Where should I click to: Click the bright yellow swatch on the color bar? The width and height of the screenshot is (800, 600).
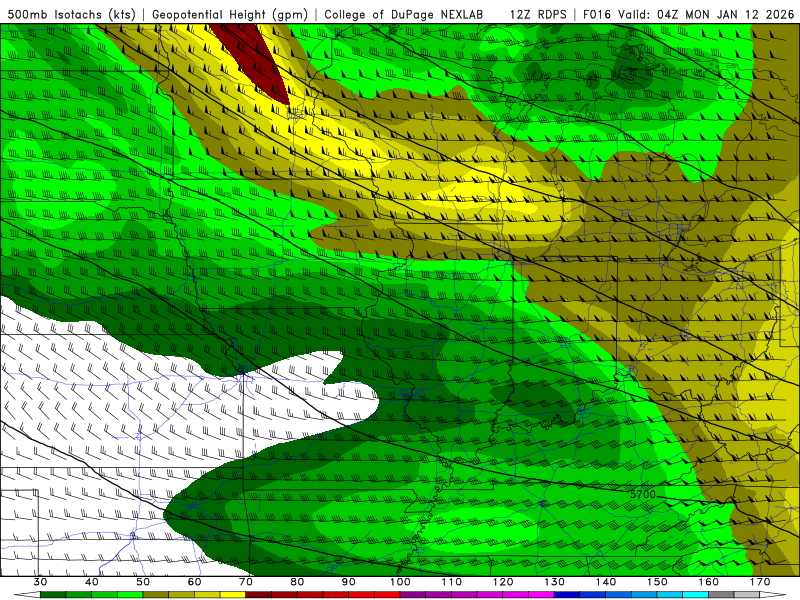[x=233, y=595]
